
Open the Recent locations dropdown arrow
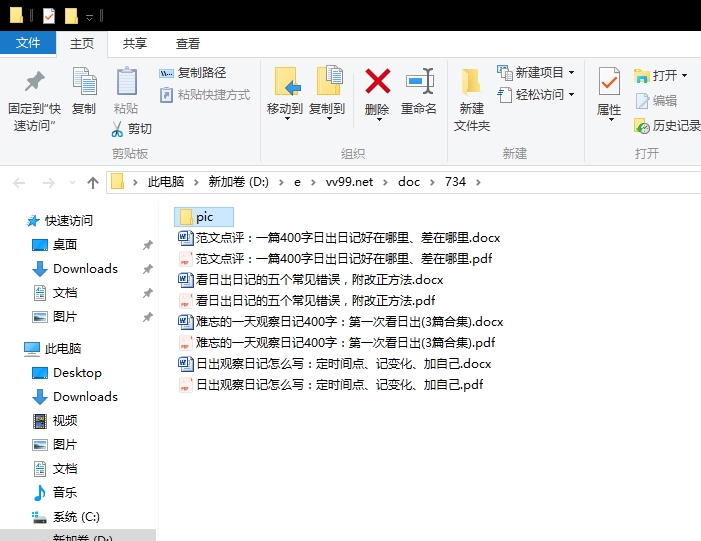pyautogui.click(x=72, y=182)
